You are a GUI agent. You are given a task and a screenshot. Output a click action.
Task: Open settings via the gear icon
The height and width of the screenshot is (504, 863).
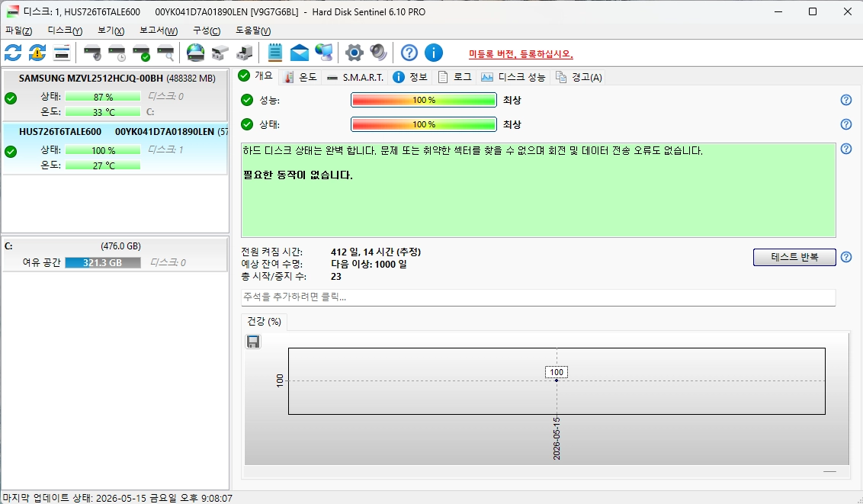[354, 53]
